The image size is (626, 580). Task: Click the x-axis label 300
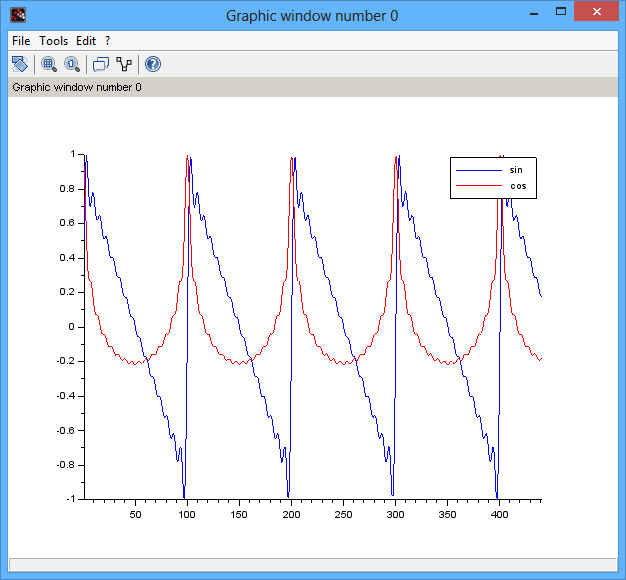(395, 515)
